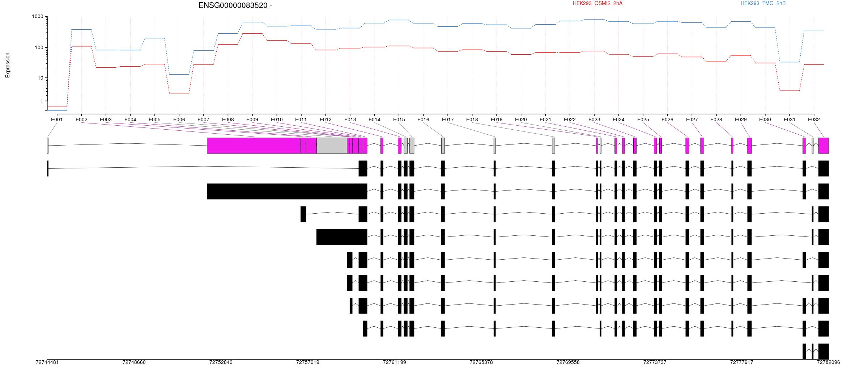Click genomic coordinate 72761199

point(395,362)
